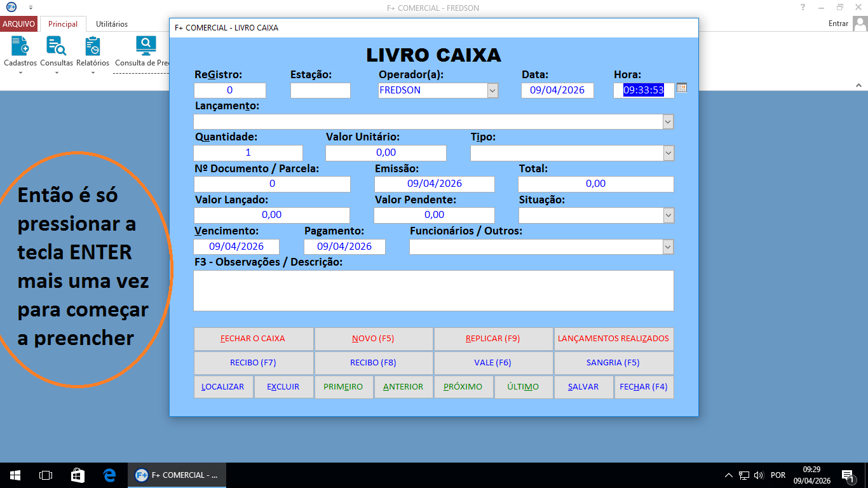
Task: Select the F+ Comercial taskbar icon
Action: [176, 475]
